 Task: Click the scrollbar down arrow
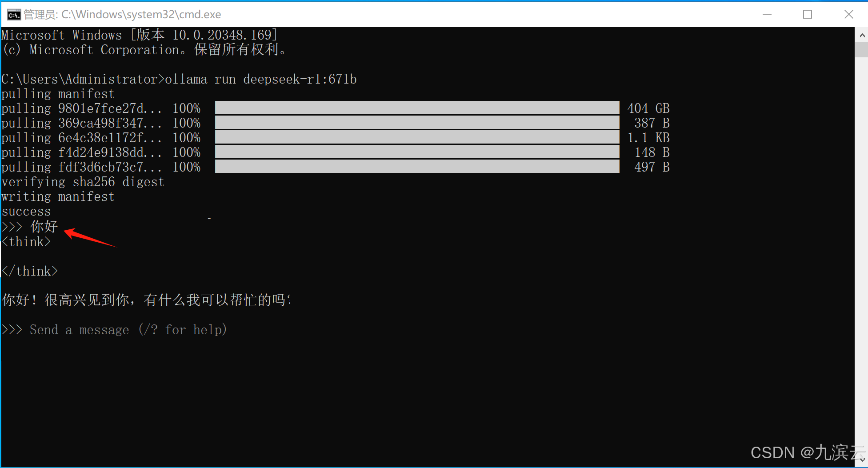click(861, 460)
